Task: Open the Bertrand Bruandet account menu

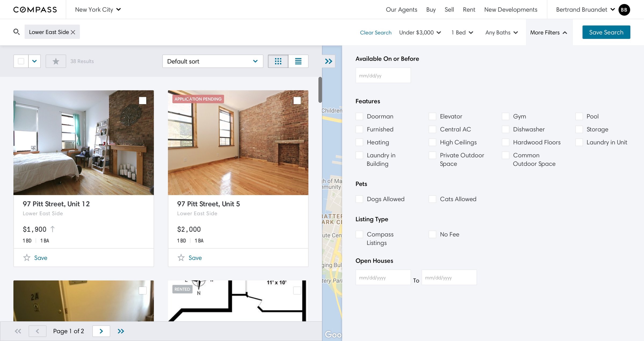Action: (x=586, y=10)
